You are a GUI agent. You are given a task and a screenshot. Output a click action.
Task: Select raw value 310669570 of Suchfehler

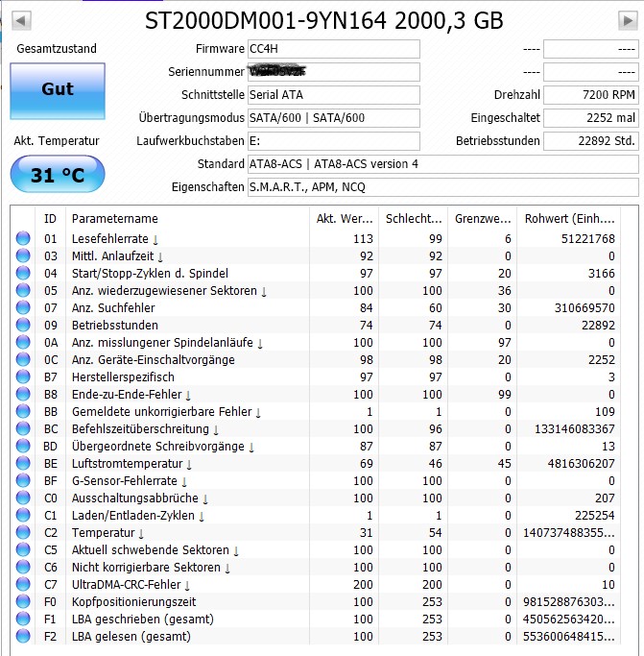coord(584,308)
